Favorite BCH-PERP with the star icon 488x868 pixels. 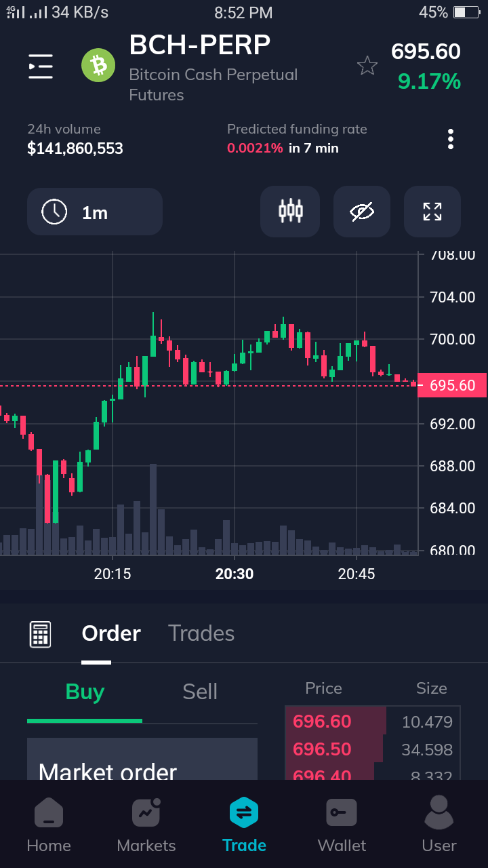click(x=367, y=66)
